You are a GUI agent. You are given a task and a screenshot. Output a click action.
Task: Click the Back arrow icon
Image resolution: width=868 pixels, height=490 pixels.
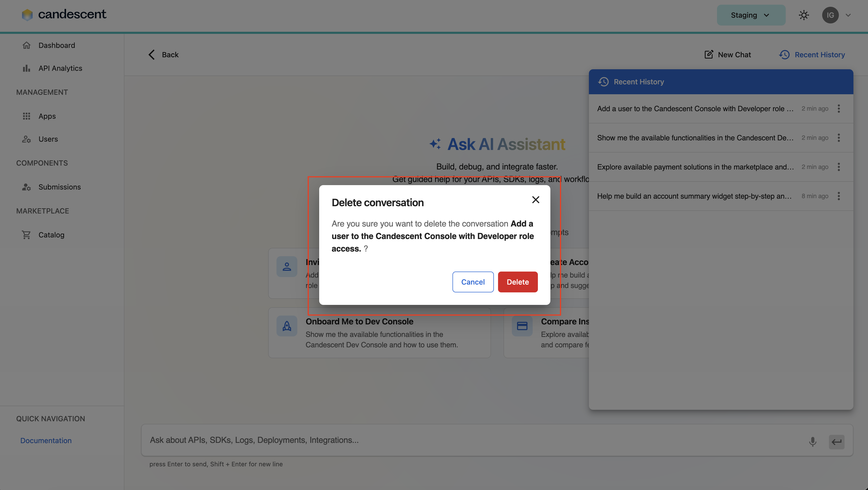[152, 55]
